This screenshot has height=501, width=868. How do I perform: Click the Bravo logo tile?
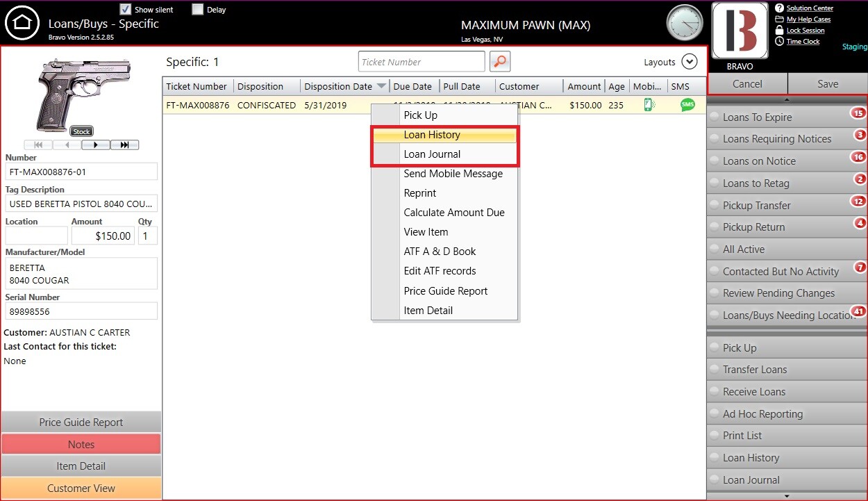coord(740,31)
